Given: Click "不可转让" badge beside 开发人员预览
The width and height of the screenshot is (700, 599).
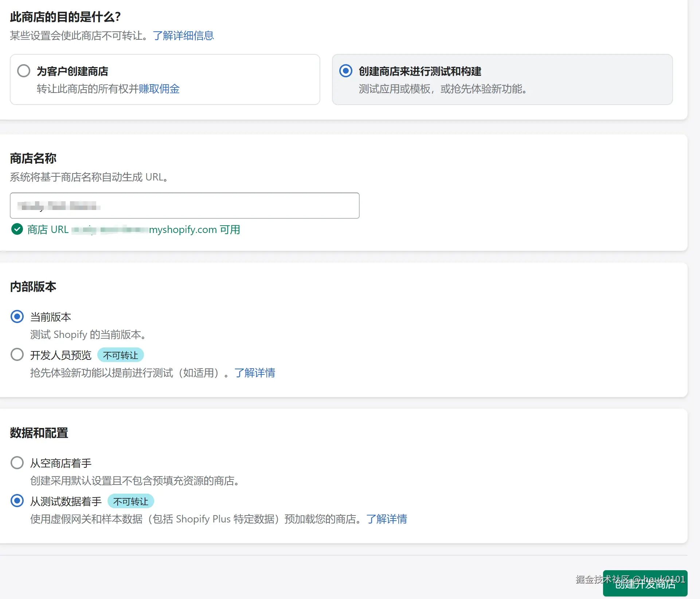Looking at the screenshot, I should 120,355.
